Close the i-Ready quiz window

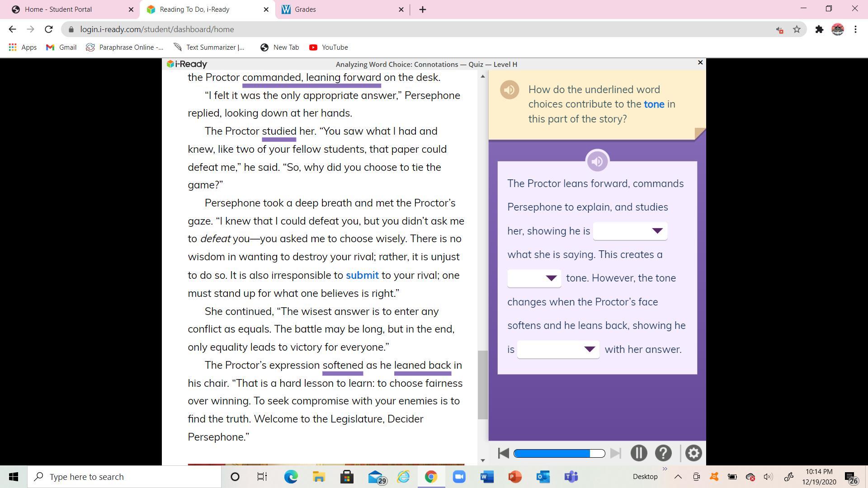(x=700, y=62)
